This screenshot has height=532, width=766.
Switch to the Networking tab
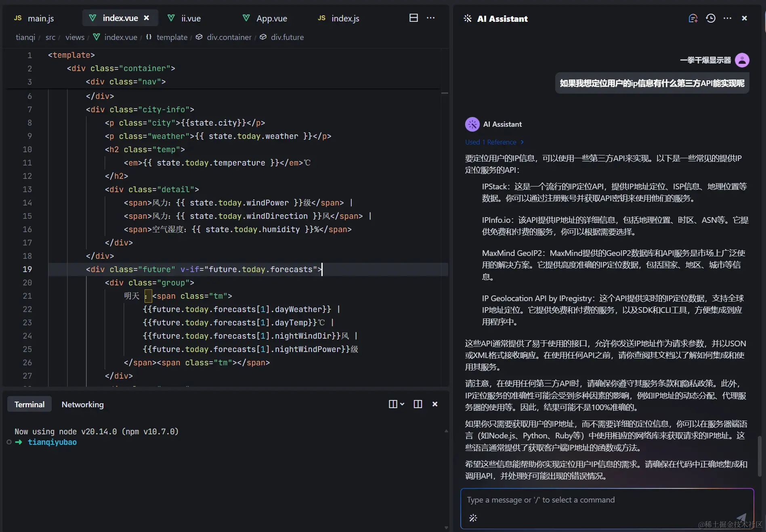click(x=83, y=404)
